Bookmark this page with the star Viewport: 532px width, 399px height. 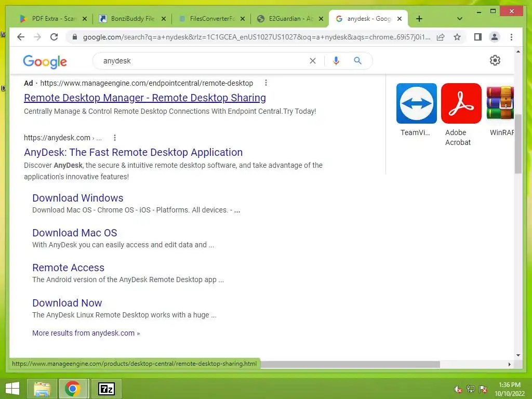[457, 37]
